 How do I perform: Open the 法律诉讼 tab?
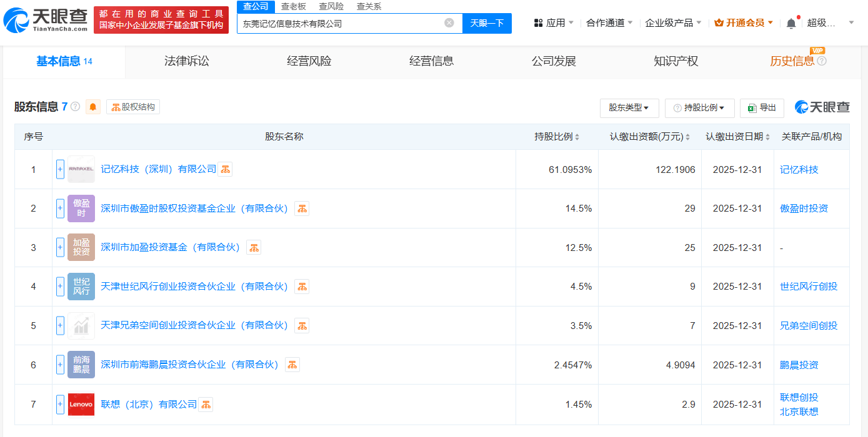click(187, 61)
